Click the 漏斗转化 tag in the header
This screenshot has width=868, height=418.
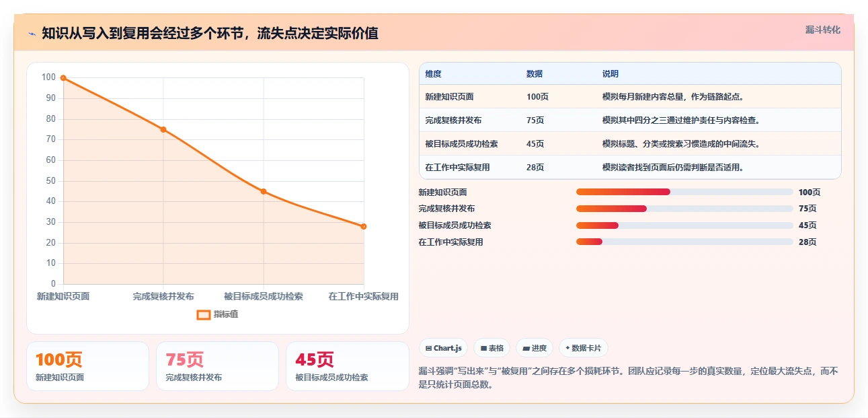pyautogui.click(x=823, y=30)
